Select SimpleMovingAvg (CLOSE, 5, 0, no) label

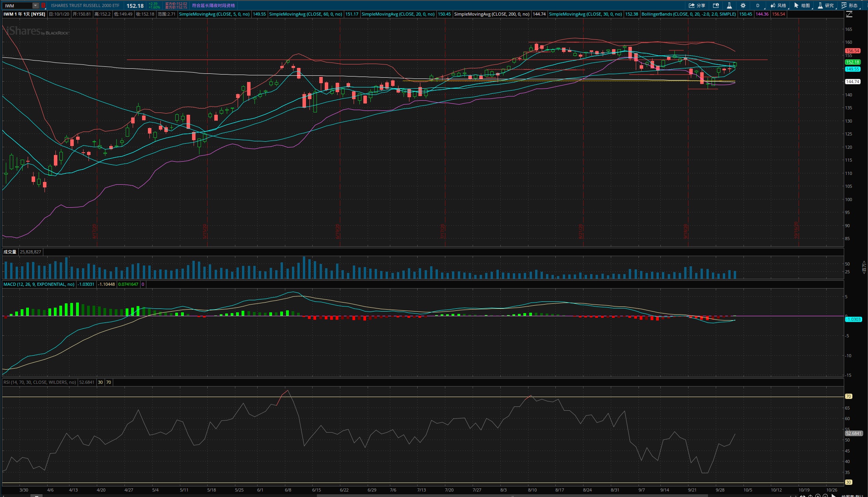[x=214, y=14]
